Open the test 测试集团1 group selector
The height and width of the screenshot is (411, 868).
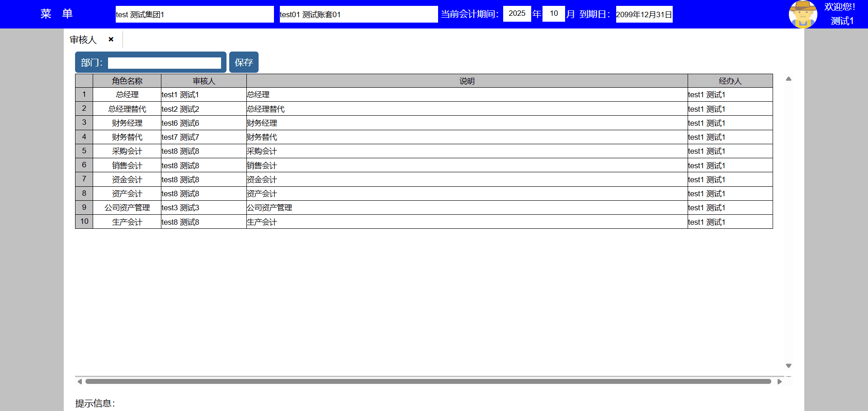pyautogui.click(x=194, y=14)
